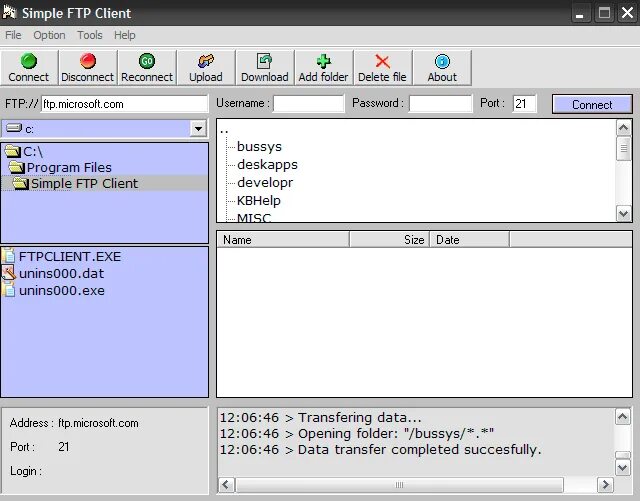The width and height of the screenshot is (640, 501).
Task: Minimize the Simple FTP Client window
Action: point(580,13)
